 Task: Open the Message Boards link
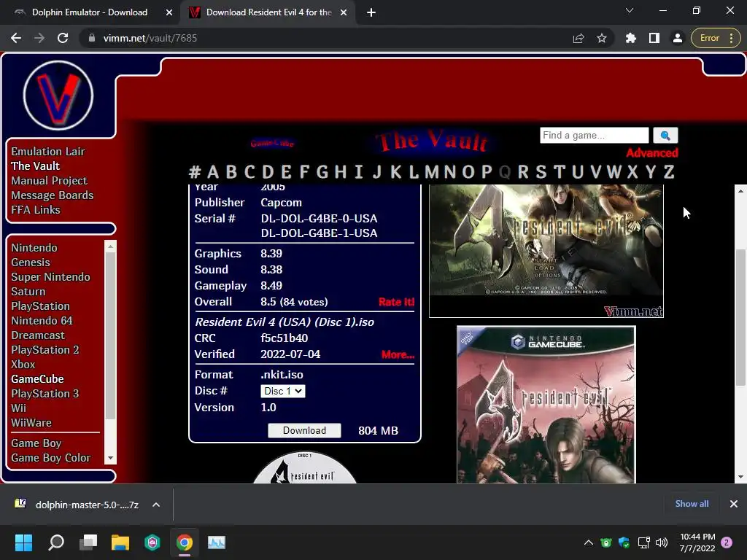[x=53, y=195]
